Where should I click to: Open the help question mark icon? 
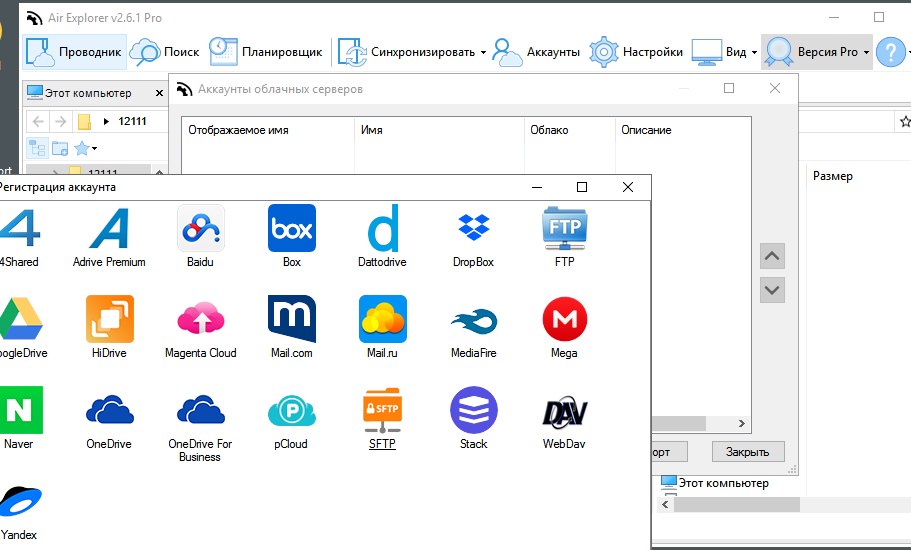(x=891, y=52)
